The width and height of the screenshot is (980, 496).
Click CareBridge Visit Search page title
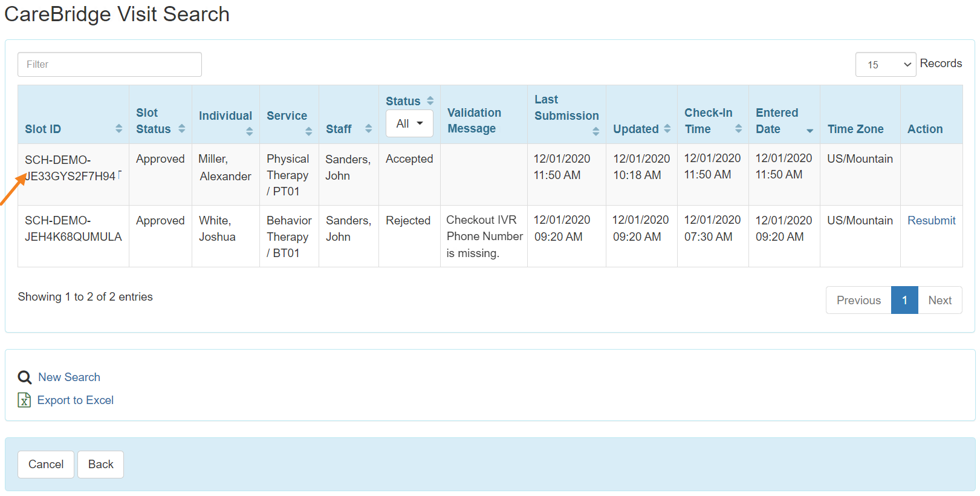click(x=117, y=14)
